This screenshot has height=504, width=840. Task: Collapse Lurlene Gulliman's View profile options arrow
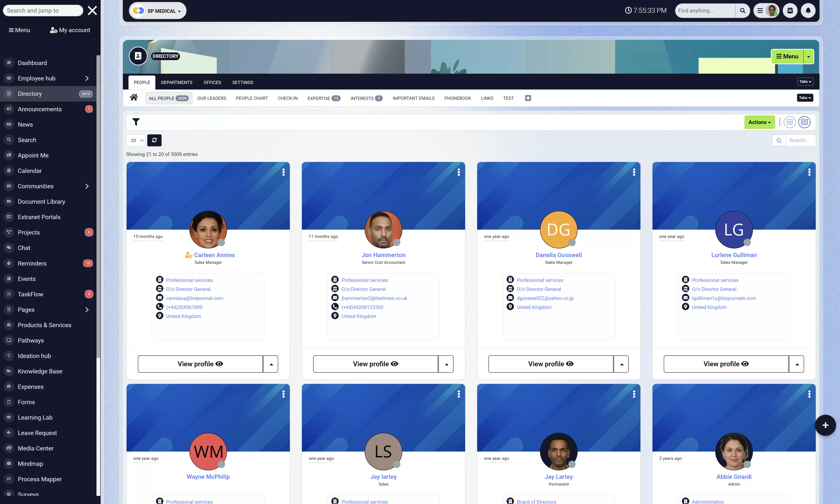click(797, 364)
